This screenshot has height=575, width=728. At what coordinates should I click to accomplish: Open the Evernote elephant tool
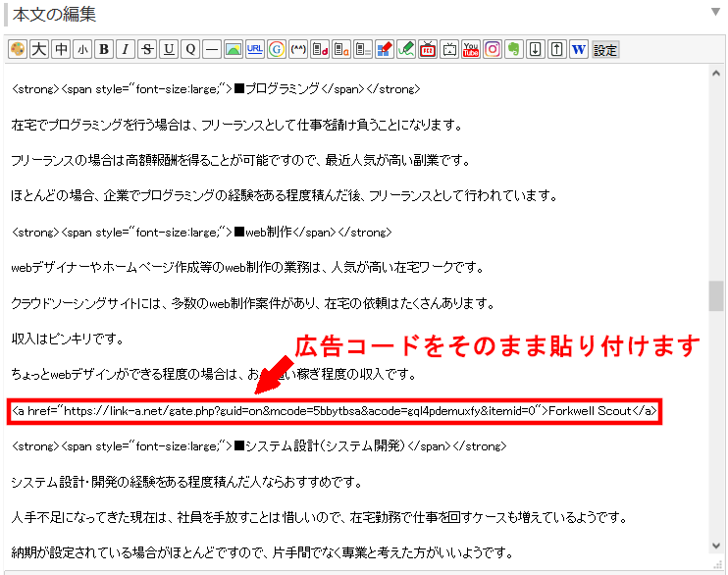coord(514,49)
